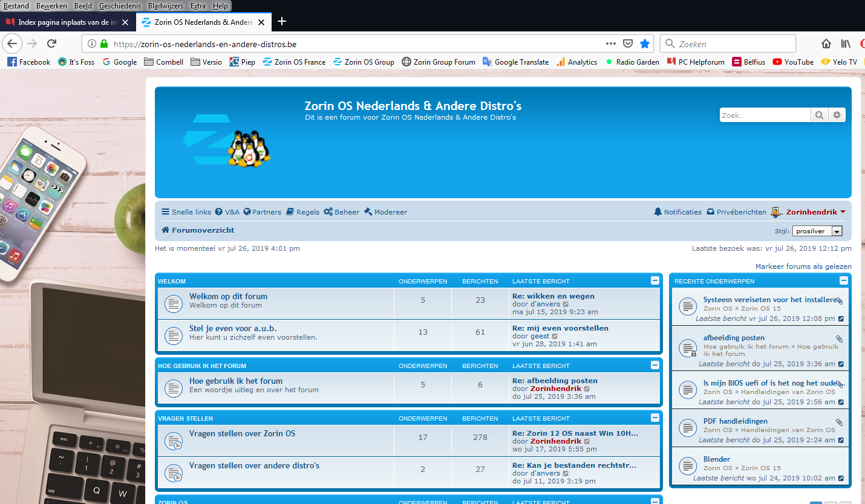Open the Bladwijzers menu
The width and height of the screenshot is (865, 504).
pos(166,6)
